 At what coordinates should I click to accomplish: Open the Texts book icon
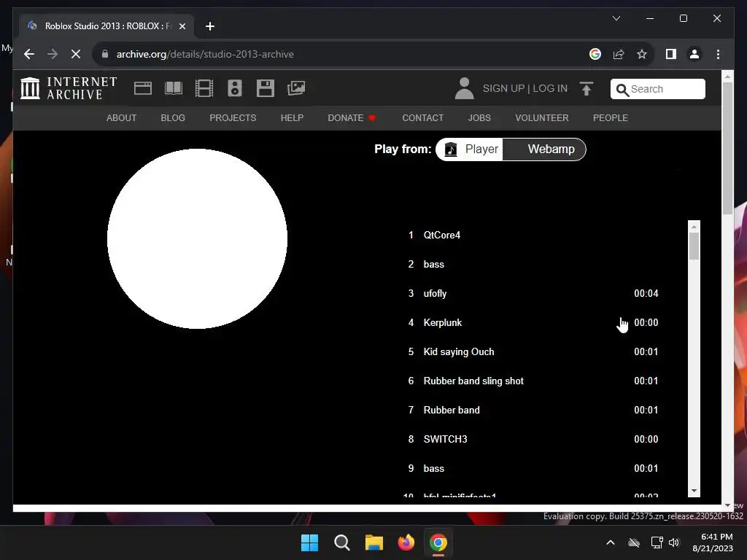(x=174, y=88)
